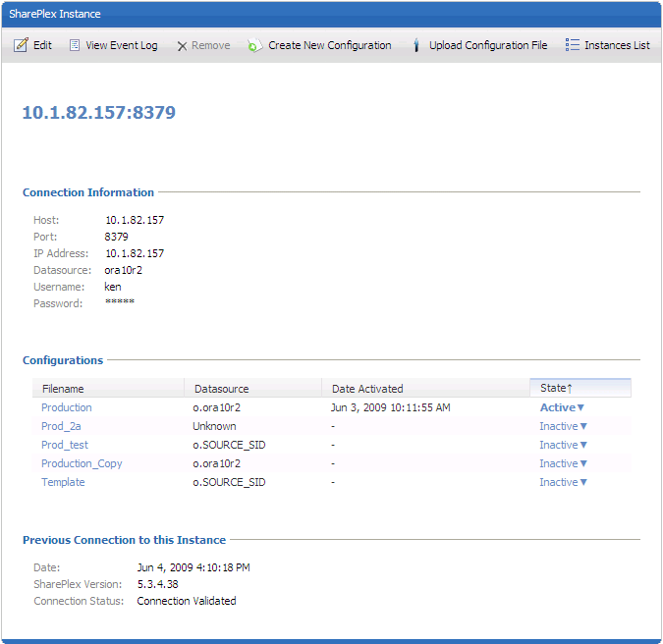The image size is (663, 644).
Task: Click o.SOURCE_SID cell in Prod_test row
Action: coord(229,445)
